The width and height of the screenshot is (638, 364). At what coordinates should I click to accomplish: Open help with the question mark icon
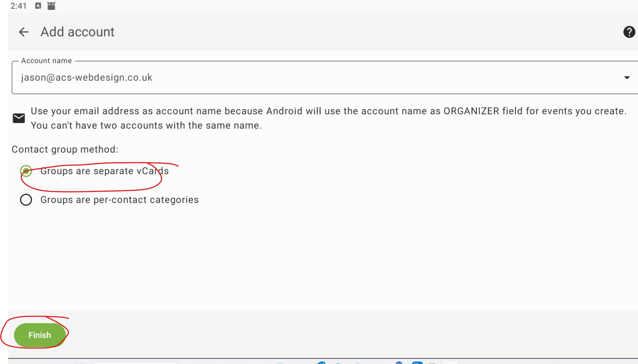click(629, 32)
